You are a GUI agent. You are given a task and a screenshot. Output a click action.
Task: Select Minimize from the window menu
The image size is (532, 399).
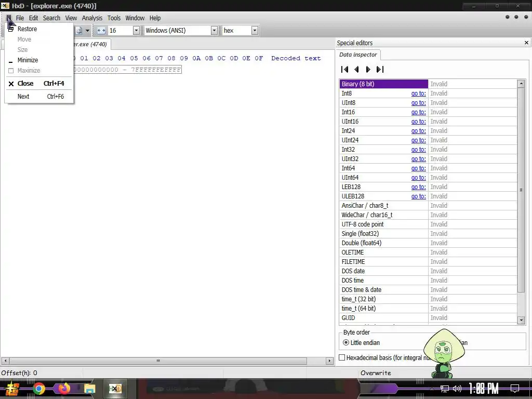pos(39,60)
